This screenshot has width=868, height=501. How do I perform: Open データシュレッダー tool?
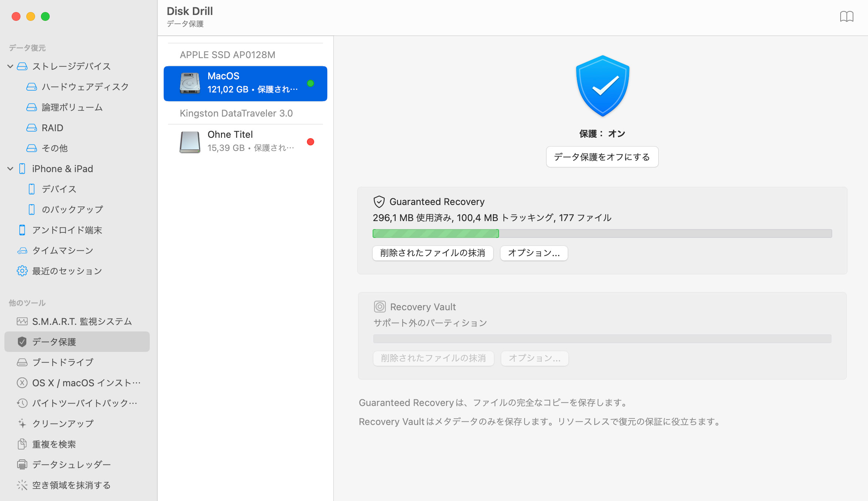72,464
